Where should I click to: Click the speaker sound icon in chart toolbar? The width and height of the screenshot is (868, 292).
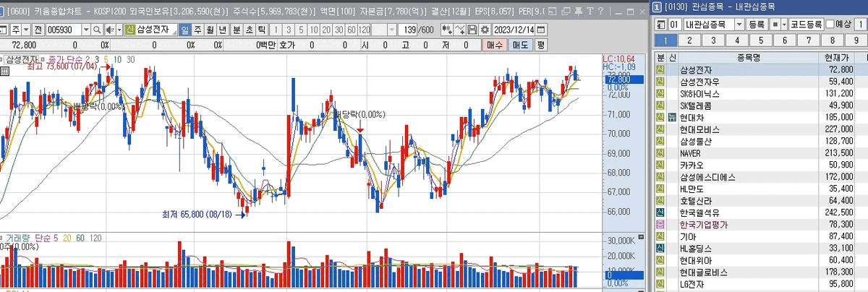tap(109, 30)
